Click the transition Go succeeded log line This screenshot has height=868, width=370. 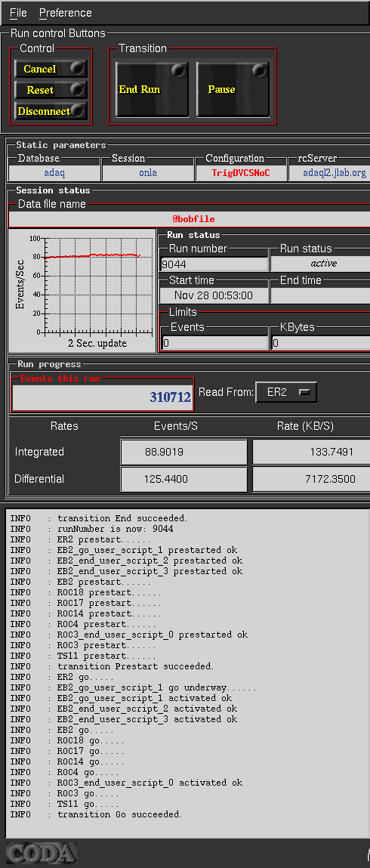[119, 814]
